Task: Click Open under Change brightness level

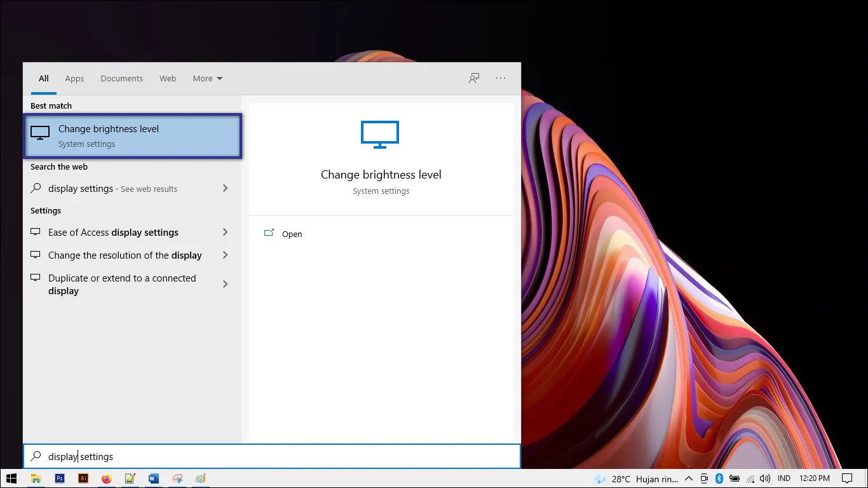Action: tap(292, 234)
